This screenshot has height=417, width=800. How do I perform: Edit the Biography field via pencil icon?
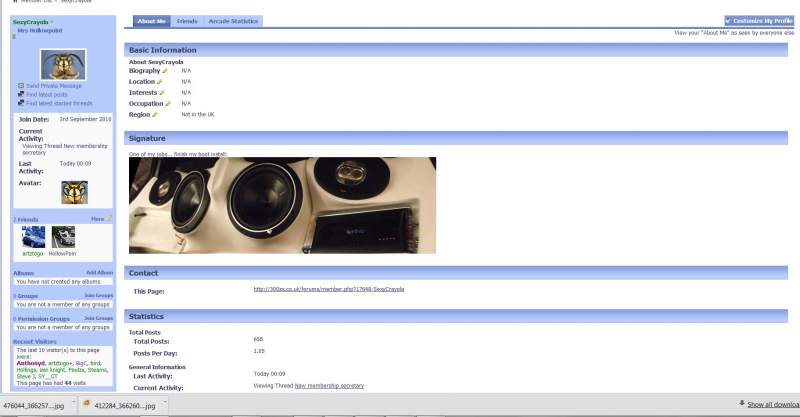[x=165, y=71]
